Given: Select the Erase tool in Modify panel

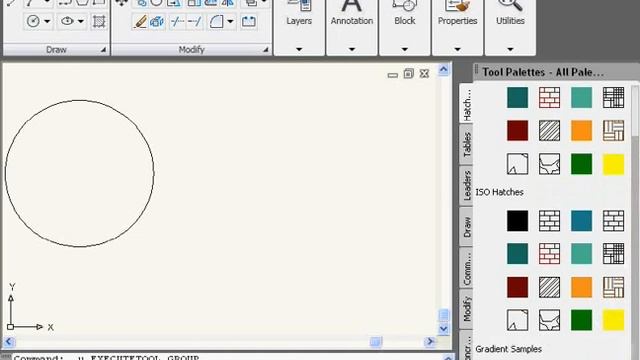Looking at the screenshot, I should tap(140, 21).
